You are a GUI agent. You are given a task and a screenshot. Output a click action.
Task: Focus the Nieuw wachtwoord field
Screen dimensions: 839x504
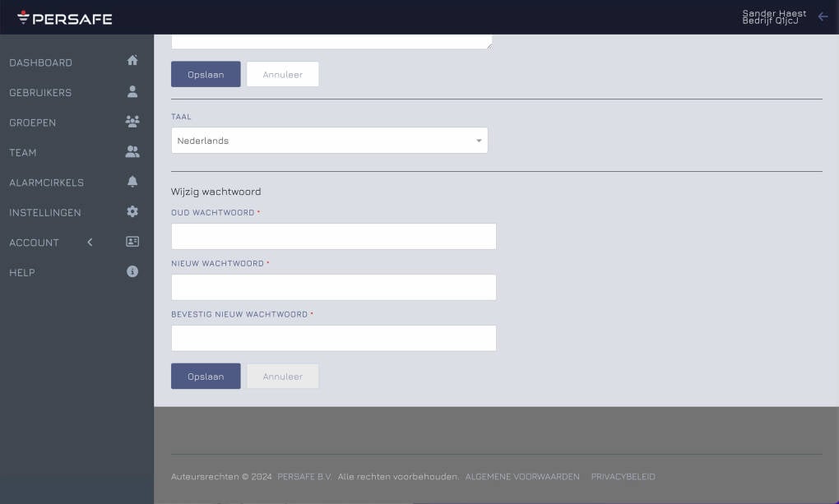tap(333, 287)
